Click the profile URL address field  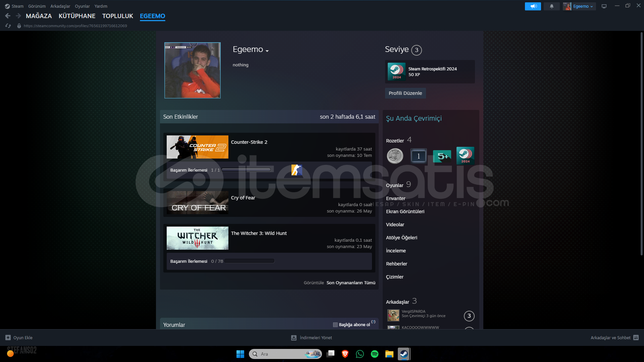[x=75, y=26]
